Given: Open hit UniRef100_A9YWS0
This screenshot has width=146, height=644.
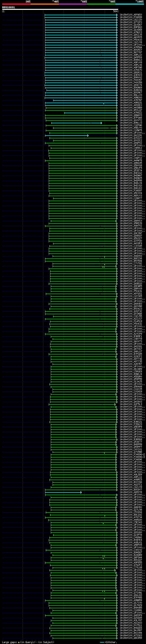Looking at the screenshot, I should tap(131, 15).
